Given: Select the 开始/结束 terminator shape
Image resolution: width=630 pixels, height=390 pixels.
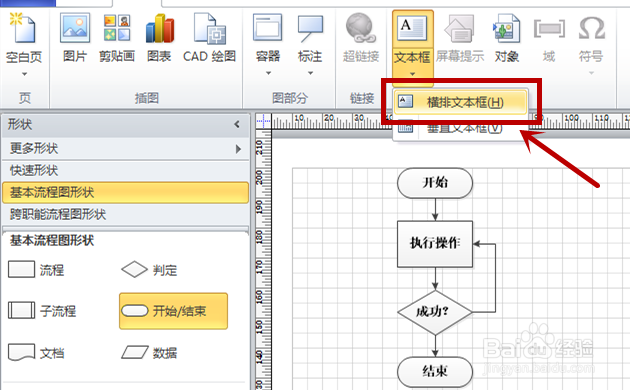Looking at the screenshot, I should (173, 311).
